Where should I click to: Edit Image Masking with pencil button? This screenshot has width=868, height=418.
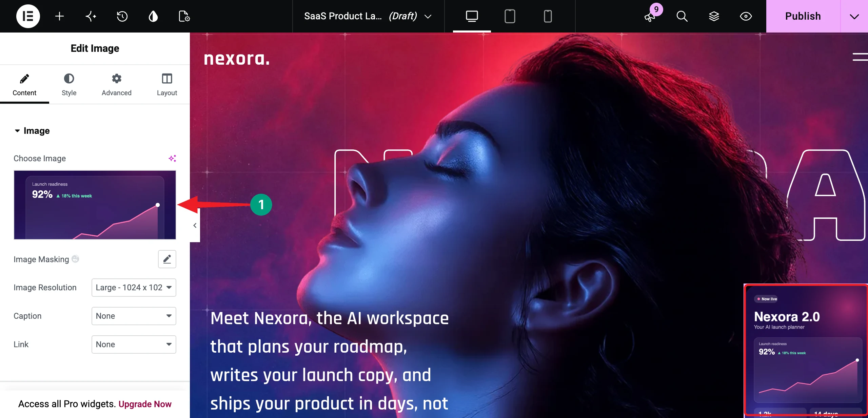click(x=167, y=259)
